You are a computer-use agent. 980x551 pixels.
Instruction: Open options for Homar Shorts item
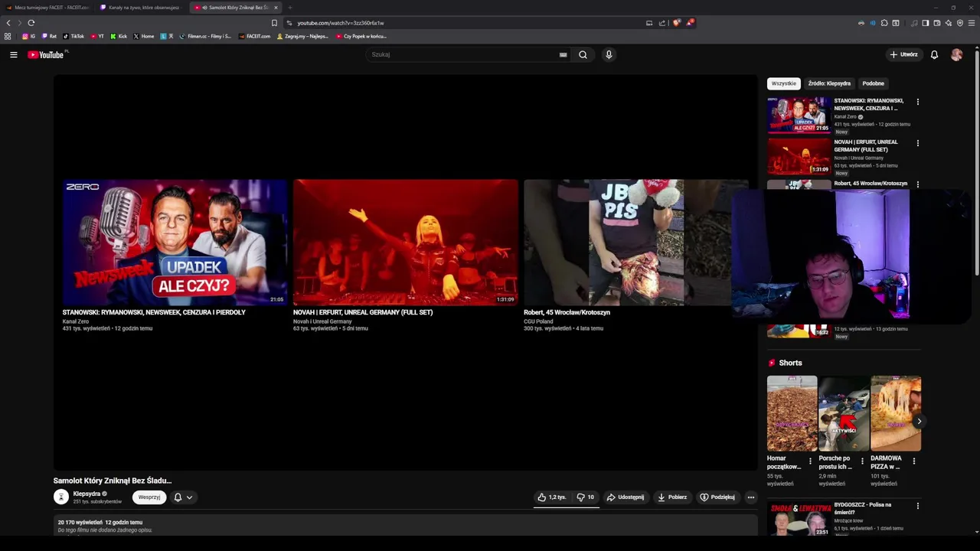click(810, 461)
